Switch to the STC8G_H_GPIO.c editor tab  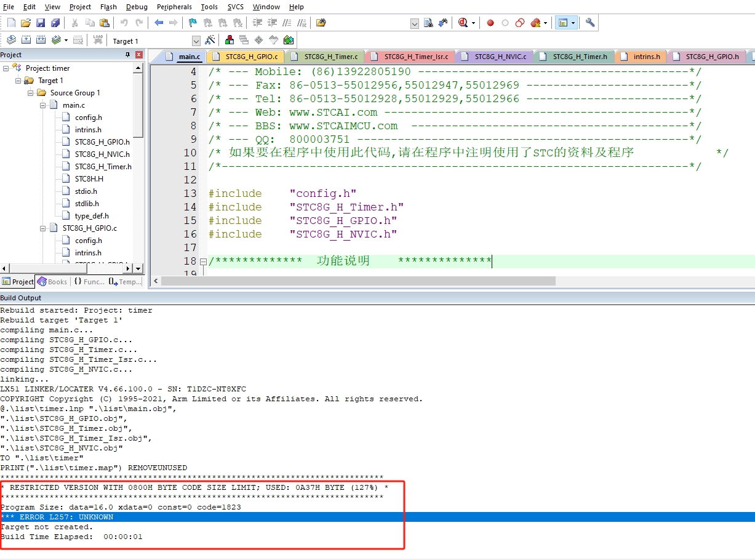click(x=246, y=57)
